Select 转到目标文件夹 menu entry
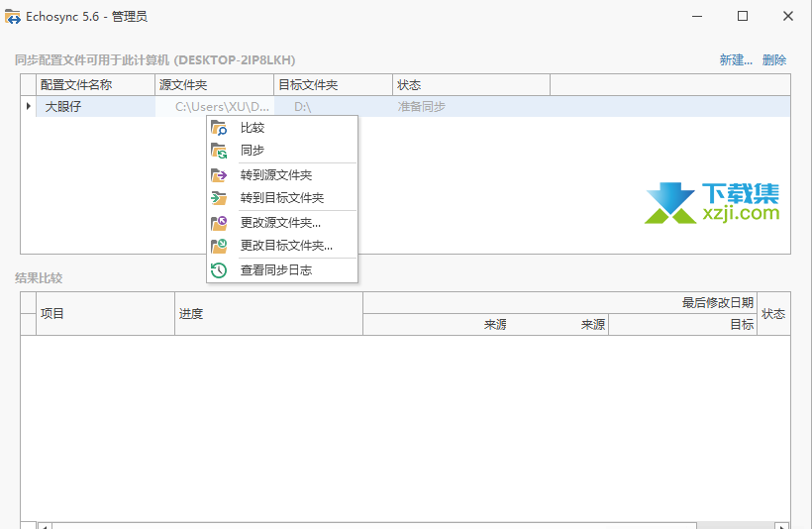Screen dimensions: 812x529 (x=281, y=198)
